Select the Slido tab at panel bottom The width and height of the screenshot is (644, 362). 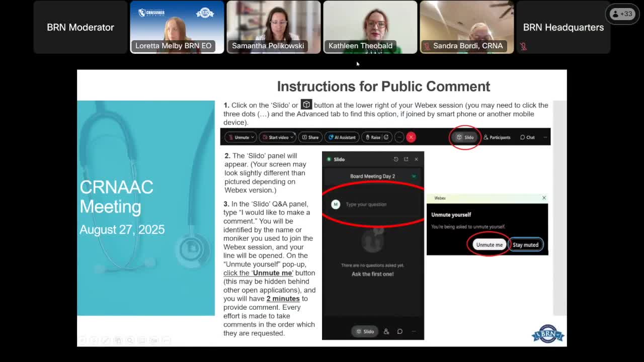[x=365, y=331]
